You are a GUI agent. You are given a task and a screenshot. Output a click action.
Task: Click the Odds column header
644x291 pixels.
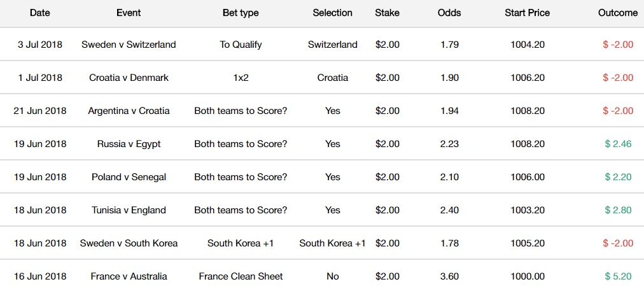click(x=449, y=13)
